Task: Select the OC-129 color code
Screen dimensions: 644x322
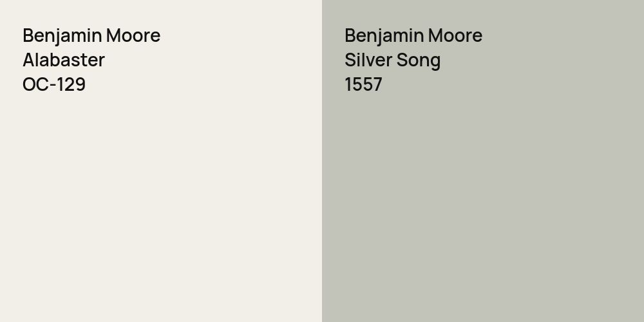Action: pyautogui.click(x=53, y=84)
